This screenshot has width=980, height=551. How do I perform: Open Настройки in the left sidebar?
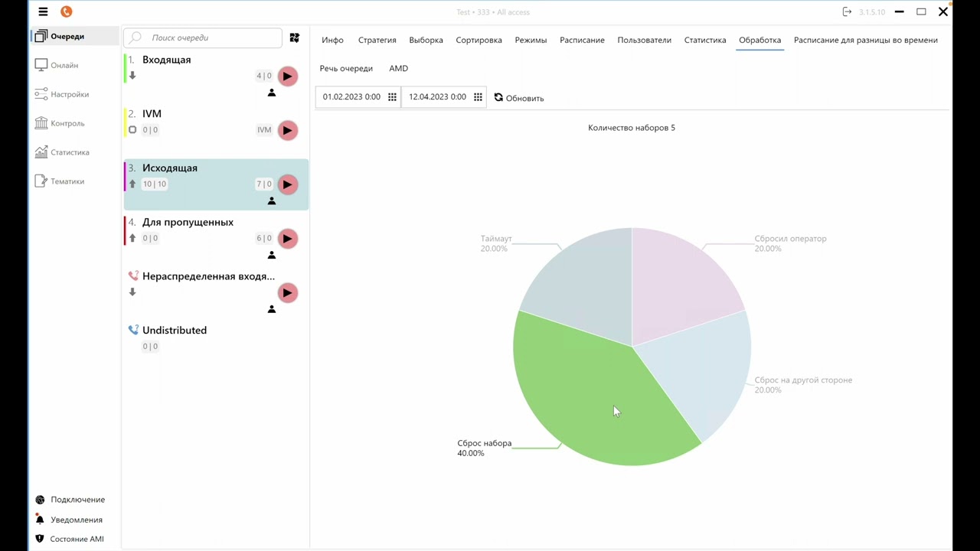(x=70, y=94)
